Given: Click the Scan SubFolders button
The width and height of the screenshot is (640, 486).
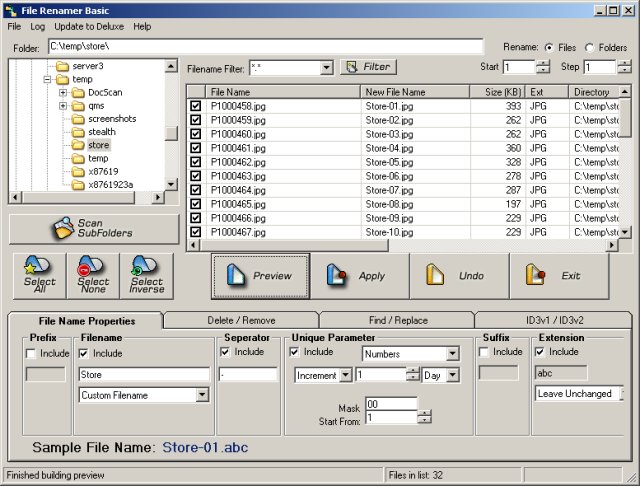Looking at the screenshot, I should tap(94, 229).
